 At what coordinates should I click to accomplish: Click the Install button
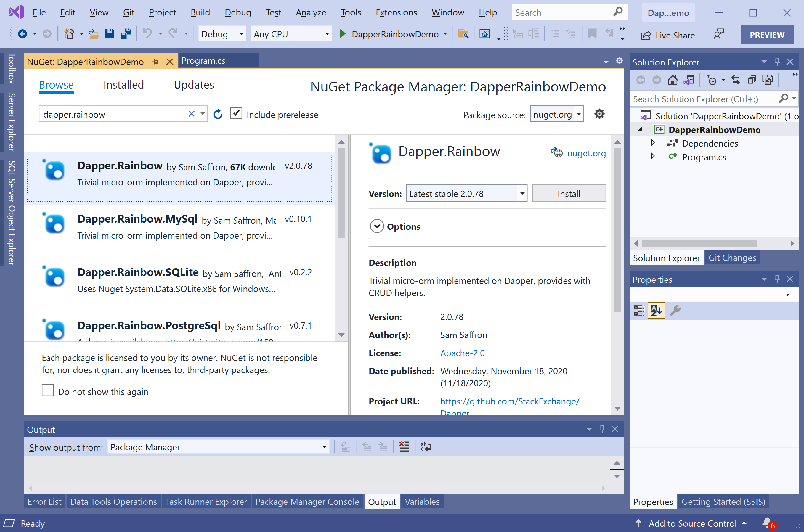tap(569, 194)
